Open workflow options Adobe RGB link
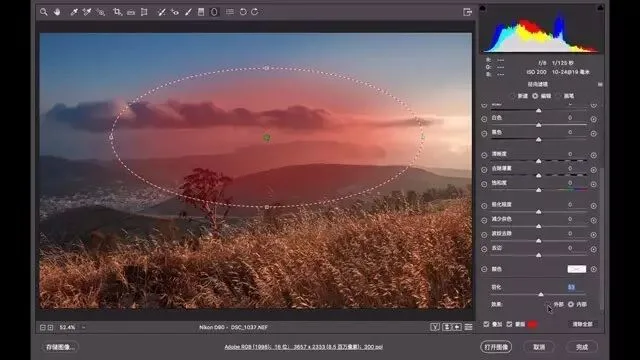The width and height of the screenshot is (640, 360). [304, 347]
